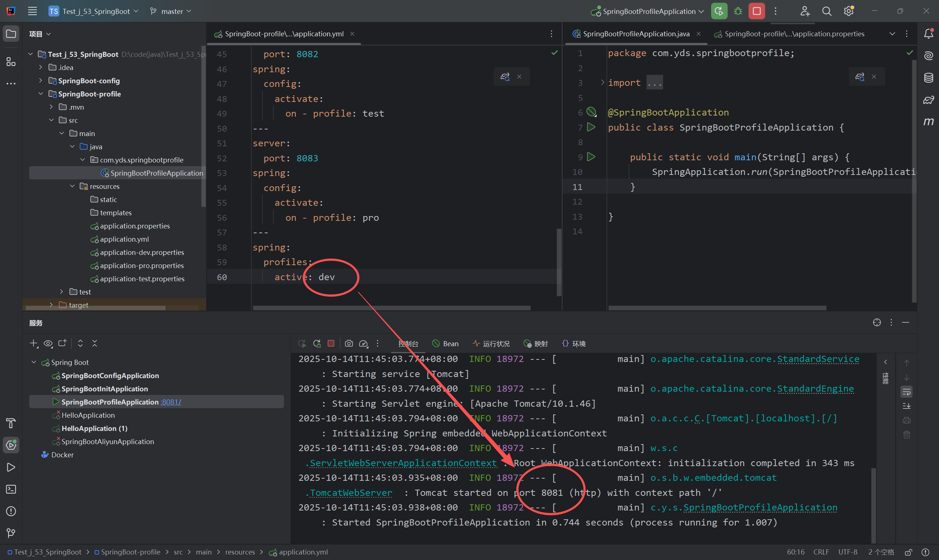Screen dimensions: 939x560
Task: Open the Build hammer tool window
Action: click(x=11, y=424)
